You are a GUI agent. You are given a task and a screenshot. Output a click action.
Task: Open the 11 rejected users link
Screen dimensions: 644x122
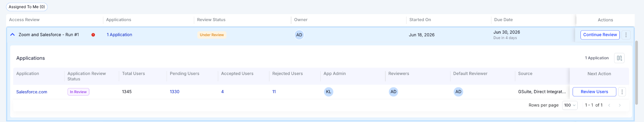(x=274, y=92)
